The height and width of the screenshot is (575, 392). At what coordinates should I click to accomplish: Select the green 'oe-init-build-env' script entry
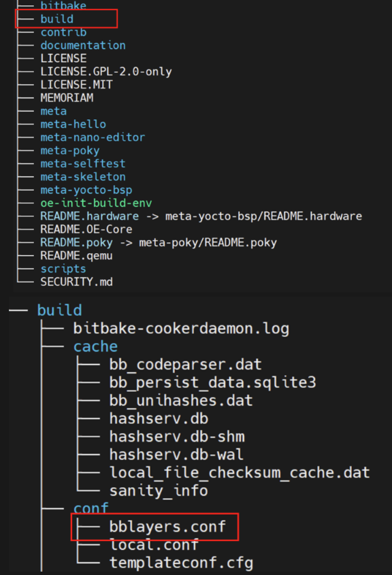[x=96, y=203]
